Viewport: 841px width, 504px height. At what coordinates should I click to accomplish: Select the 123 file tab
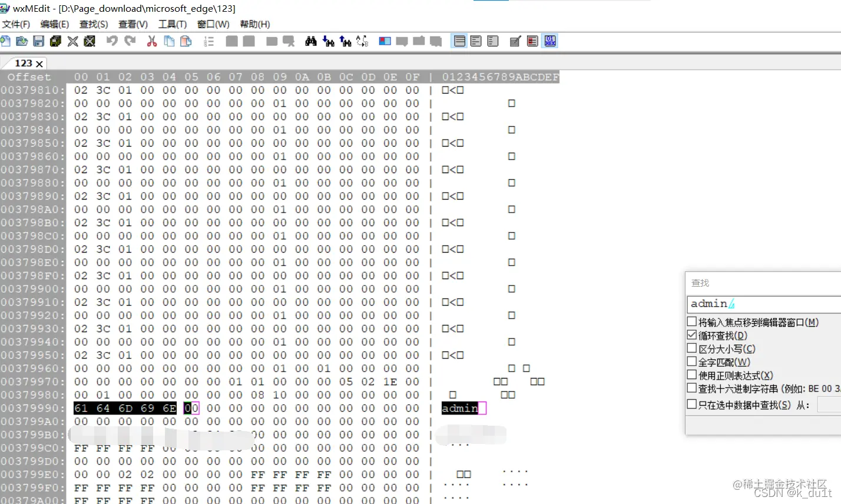pyautogui.click(x=24, y=63)
